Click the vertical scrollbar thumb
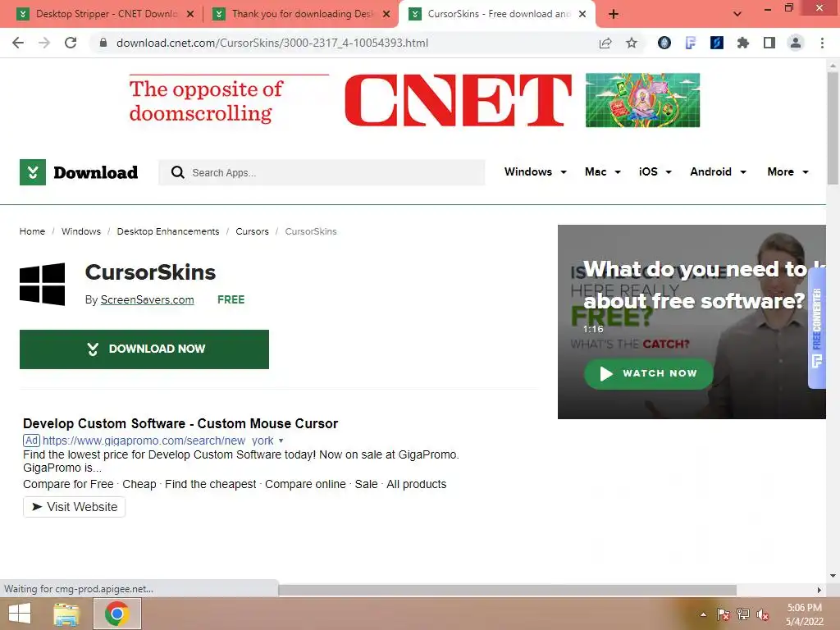The image size is (840, 630). coord(833,129)
